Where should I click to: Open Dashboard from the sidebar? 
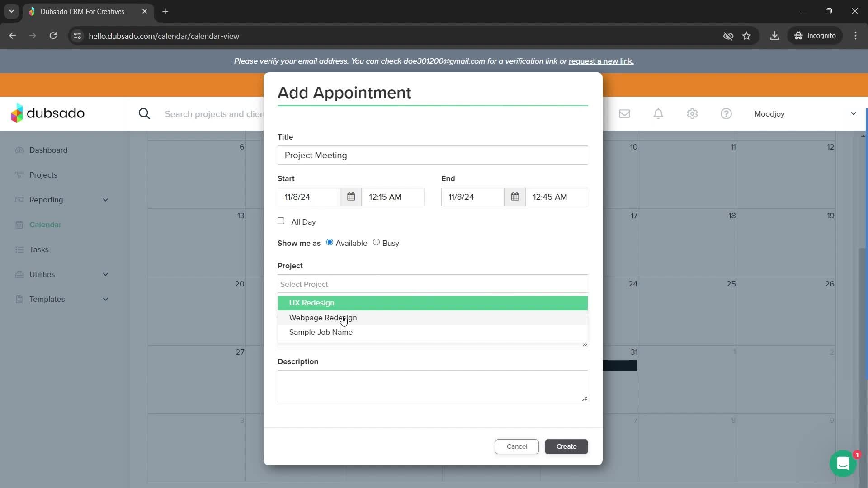pyautogui.click(x=48, y=150)
